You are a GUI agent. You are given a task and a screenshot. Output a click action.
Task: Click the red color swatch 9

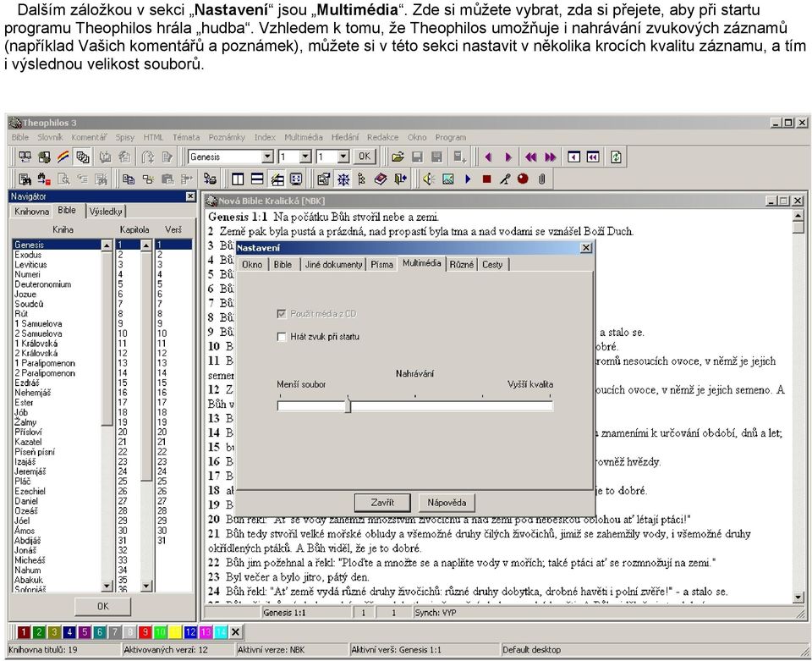coord(145,631)
